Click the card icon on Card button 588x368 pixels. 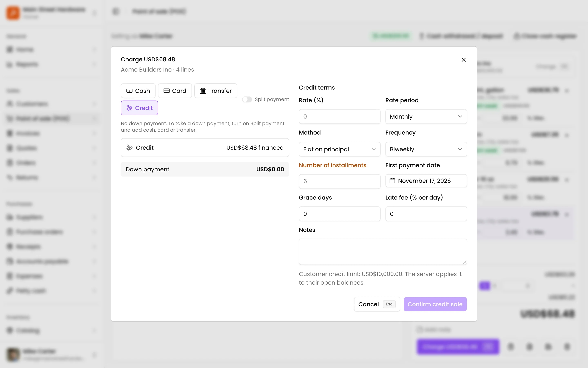166,91
